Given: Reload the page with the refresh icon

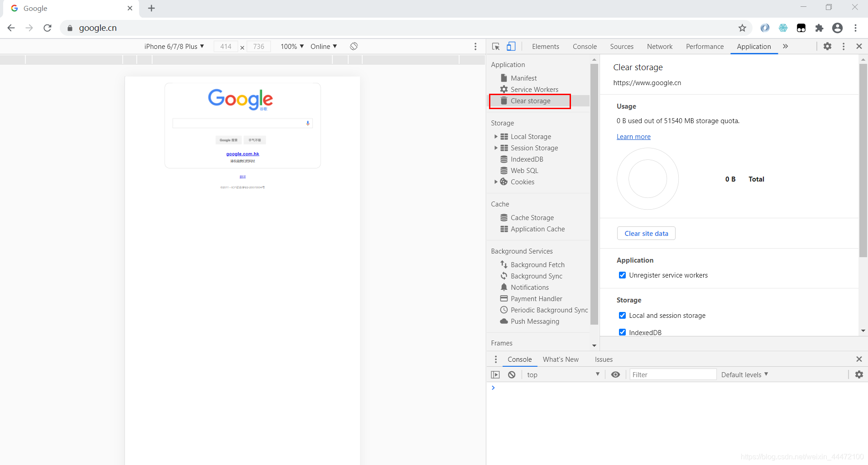Looking at the screenshot, I should tap(48, 28).
